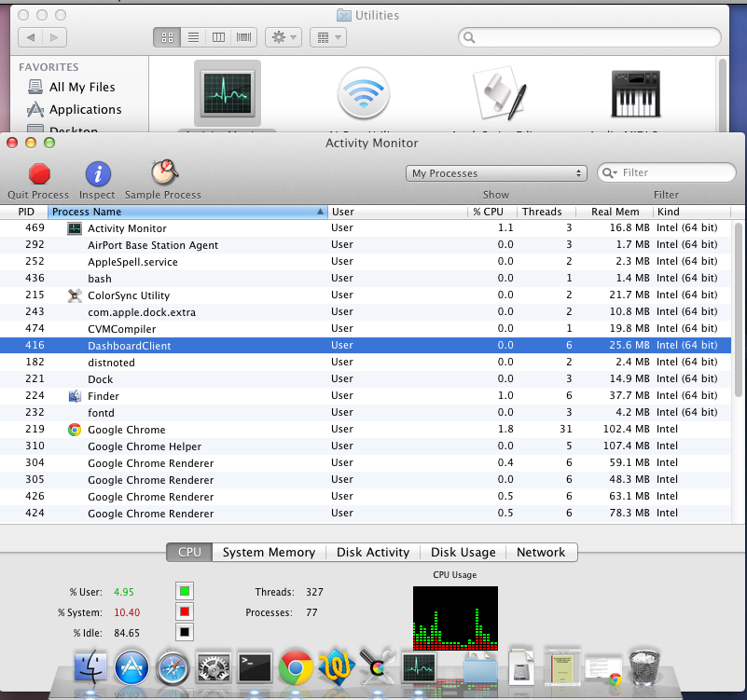The height and width of the screenshot is (700, 747).
Task: Click the green % User color swatch
Action: 183,591
